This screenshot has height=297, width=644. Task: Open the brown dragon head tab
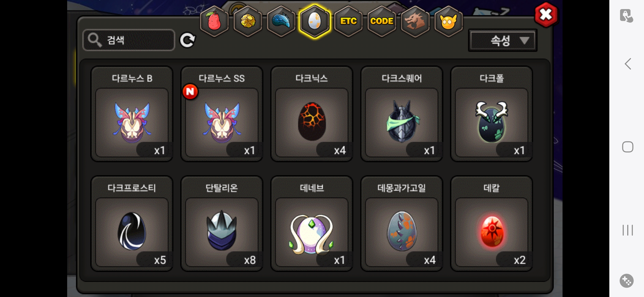pyautogui.click(x=415, y=21)
